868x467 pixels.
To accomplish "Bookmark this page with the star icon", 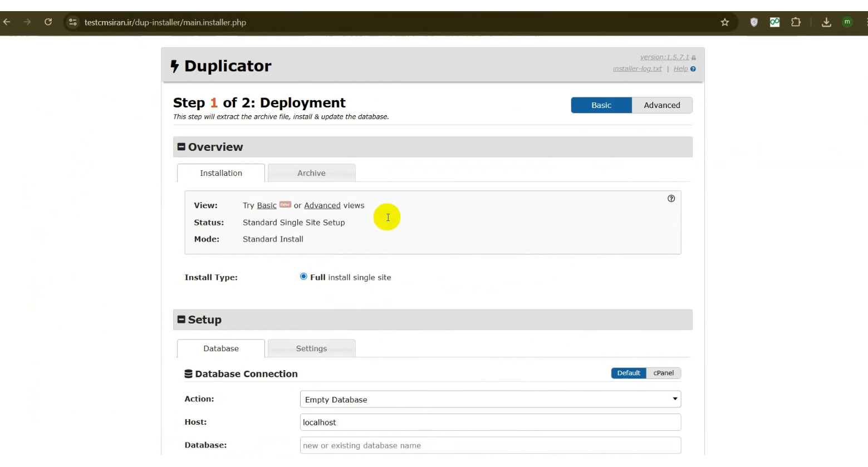I will point(725,22).
